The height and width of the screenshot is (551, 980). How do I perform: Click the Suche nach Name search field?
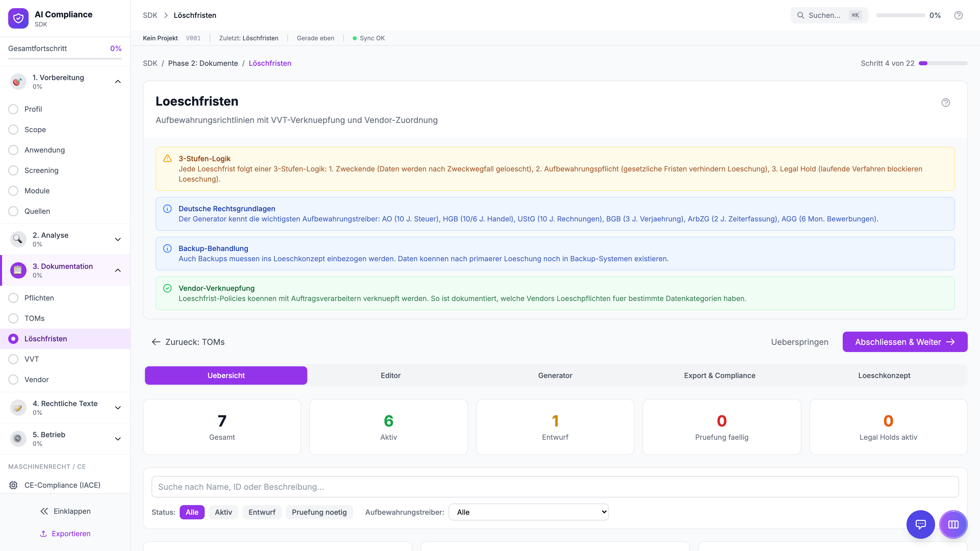(x=555, y=487)
